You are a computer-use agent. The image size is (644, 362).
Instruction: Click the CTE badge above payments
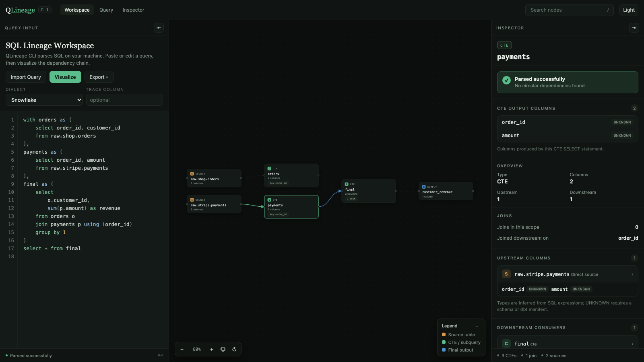pyautogui.click(x=504, y=45)
